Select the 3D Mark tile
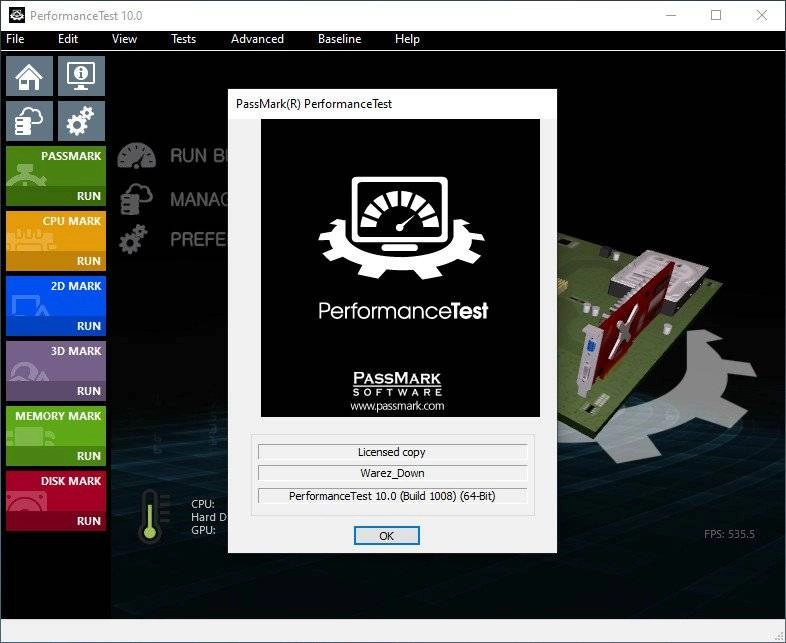The height and width of the screenshot is (643, 786). (56, 371)
